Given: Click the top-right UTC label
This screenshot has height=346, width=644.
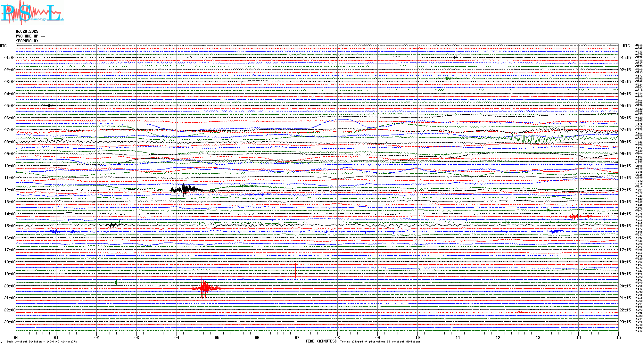Looking at the screenshot, I should (626, 46).
